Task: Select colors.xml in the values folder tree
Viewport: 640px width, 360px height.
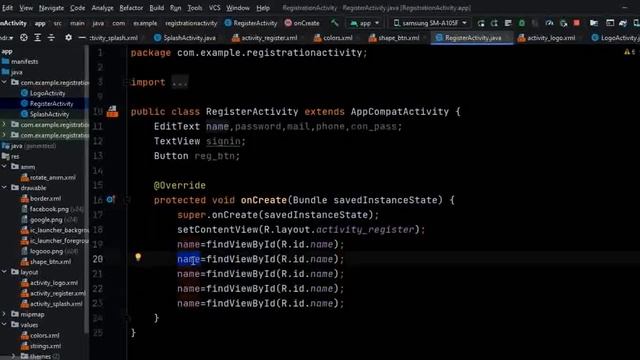Action: 44,336
